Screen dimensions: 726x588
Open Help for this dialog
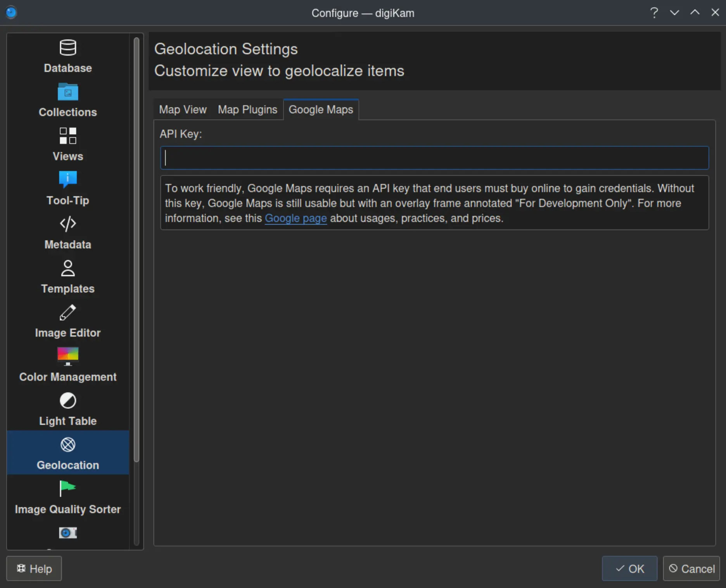(34, 569)
